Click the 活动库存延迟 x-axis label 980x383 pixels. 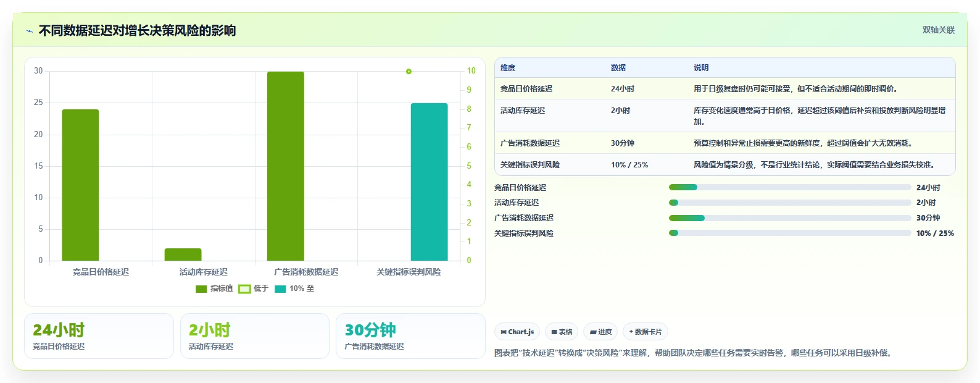pos(204,272)
